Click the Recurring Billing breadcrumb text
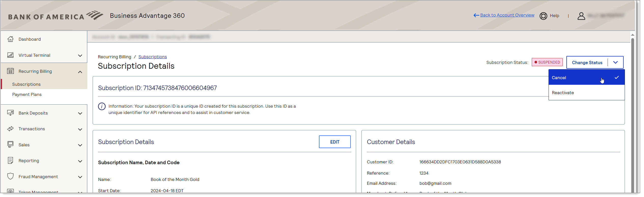644x197 pixels. click(115, 57)
